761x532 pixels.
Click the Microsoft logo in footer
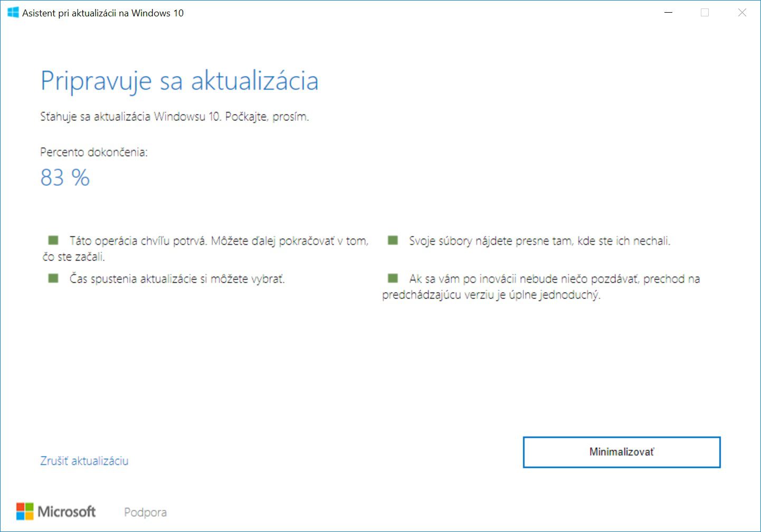coord(56,511)
